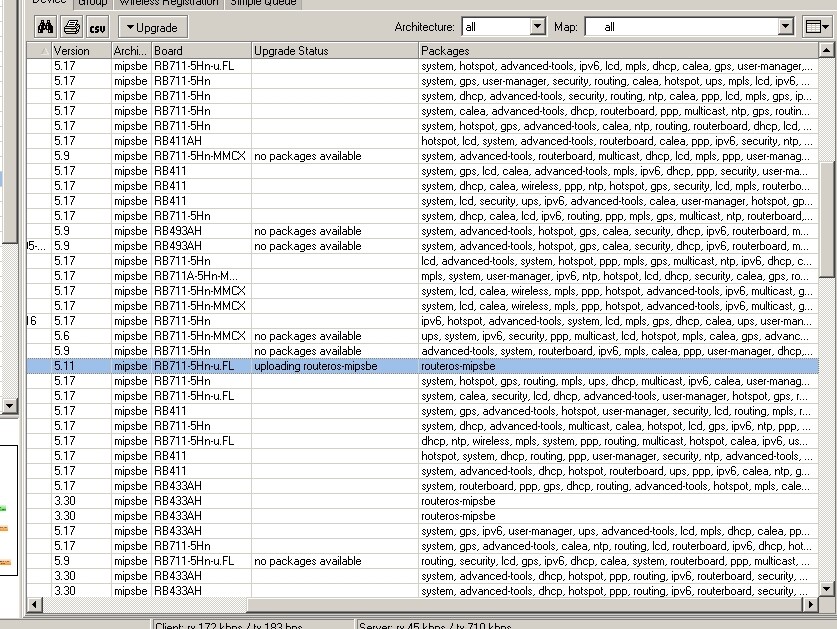Select version 5.6 cell
This screenshot has height=629, width=837.
pos(81,336)
